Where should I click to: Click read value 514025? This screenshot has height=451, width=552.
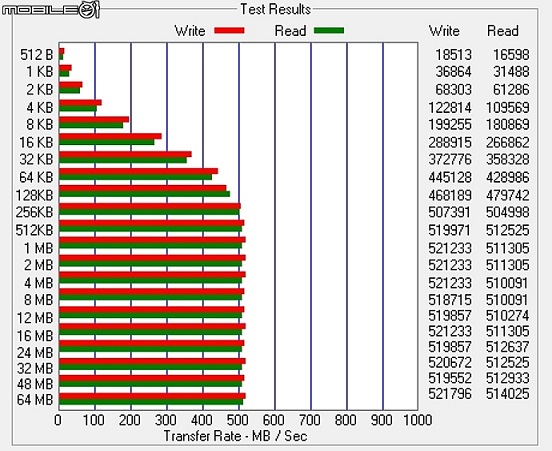pos(508,394)
